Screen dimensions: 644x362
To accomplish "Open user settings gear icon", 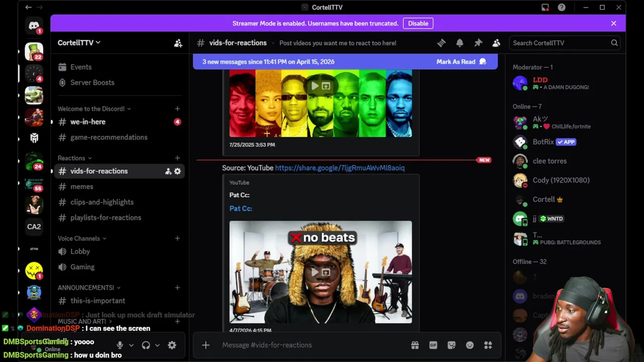I will point(172,345).
